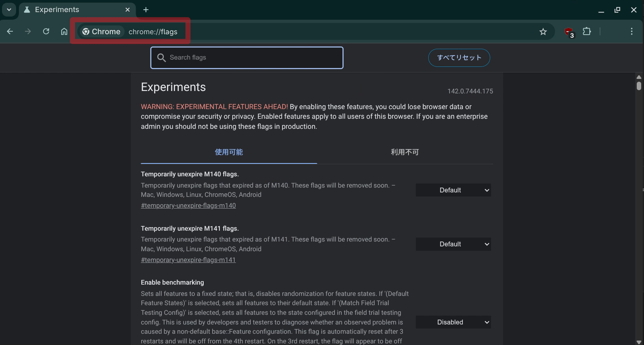Go to the home page icon
The width and height of the screenshot is (644, 345).
pyautogui.click(x=64, y=31)
